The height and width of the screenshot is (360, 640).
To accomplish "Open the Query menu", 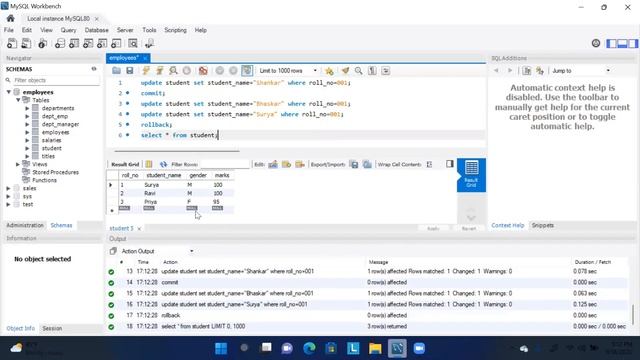I will [x=68, y=30].
